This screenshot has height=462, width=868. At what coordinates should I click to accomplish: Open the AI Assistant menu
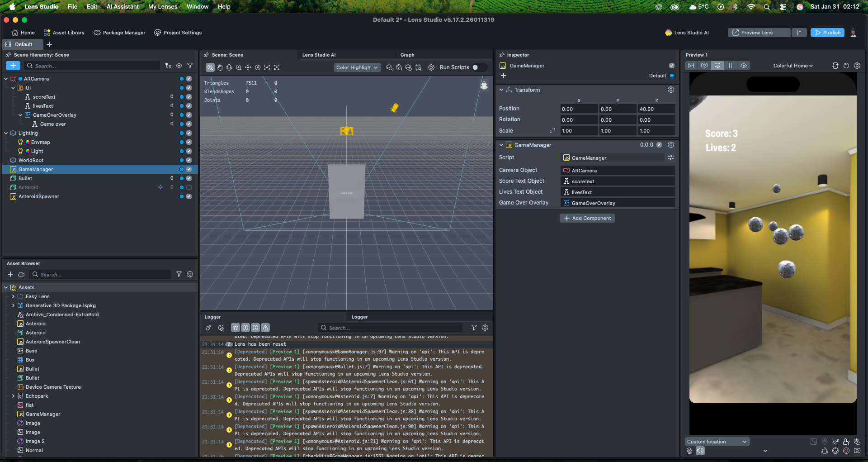tap(123, 7)
